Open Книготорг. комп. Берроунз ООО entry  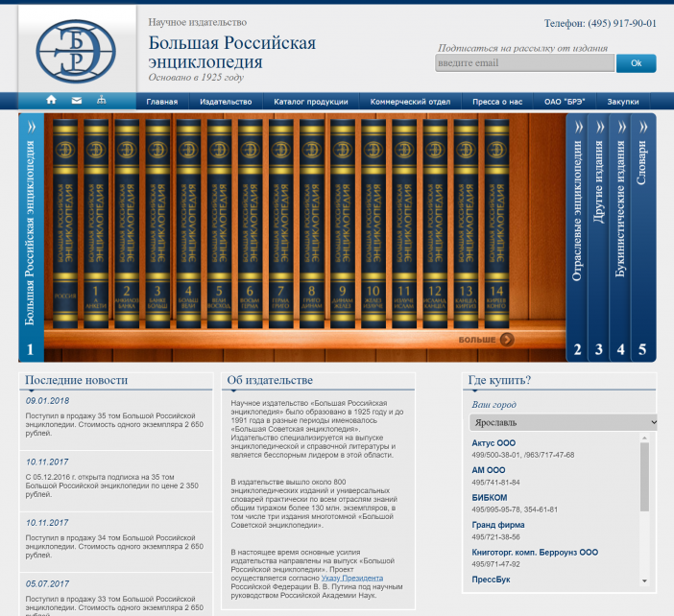point(535,553)
